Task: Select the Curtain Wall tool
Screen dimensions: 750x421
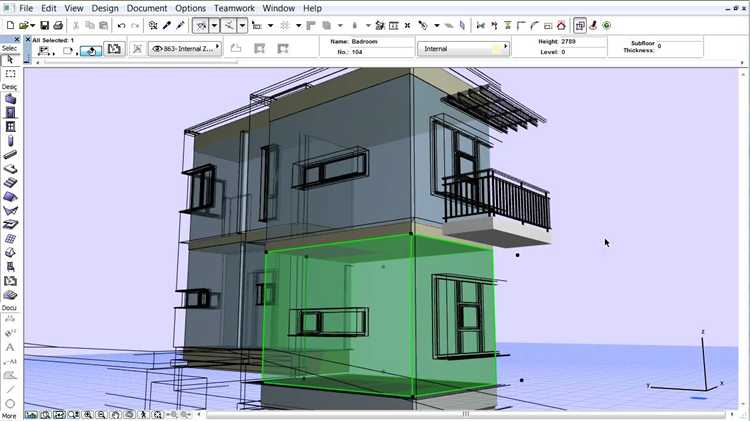Action: [x=10, y=238]
